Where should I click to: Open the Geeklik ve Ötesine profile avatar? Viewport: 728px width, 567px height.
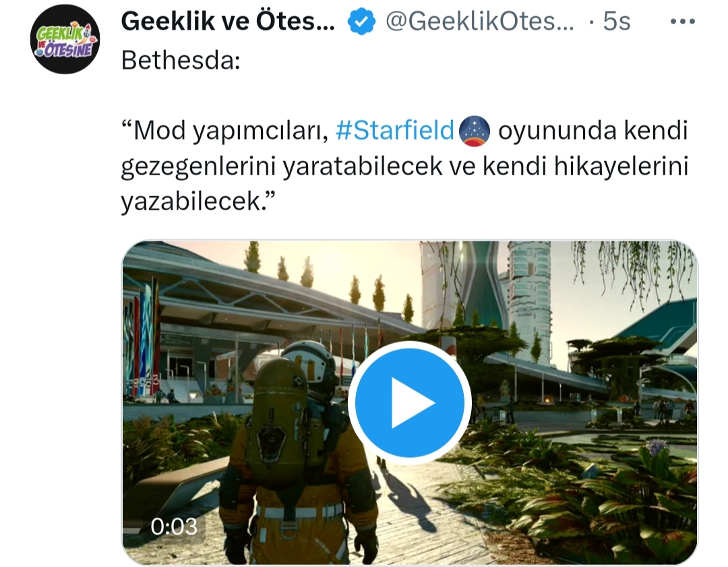[65, 39]
